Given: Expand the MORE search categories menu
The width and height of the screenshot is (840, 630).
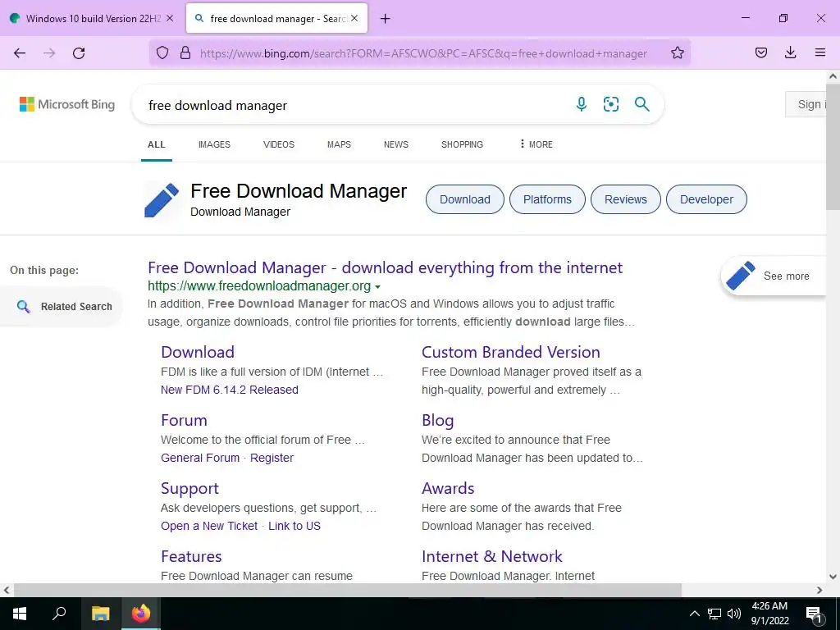Looking at the screenshot, I should tap(536, 144).
